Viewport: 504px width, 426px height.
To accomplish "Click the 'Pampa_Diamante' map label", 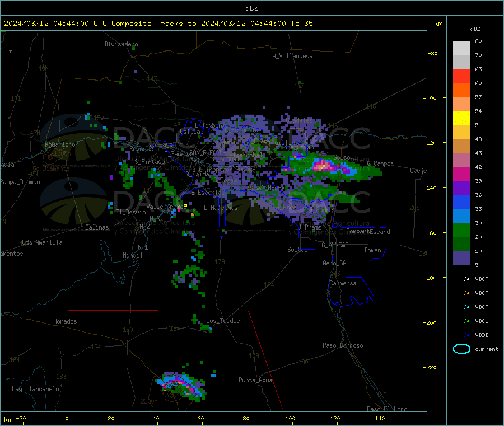I will point(23,182).
